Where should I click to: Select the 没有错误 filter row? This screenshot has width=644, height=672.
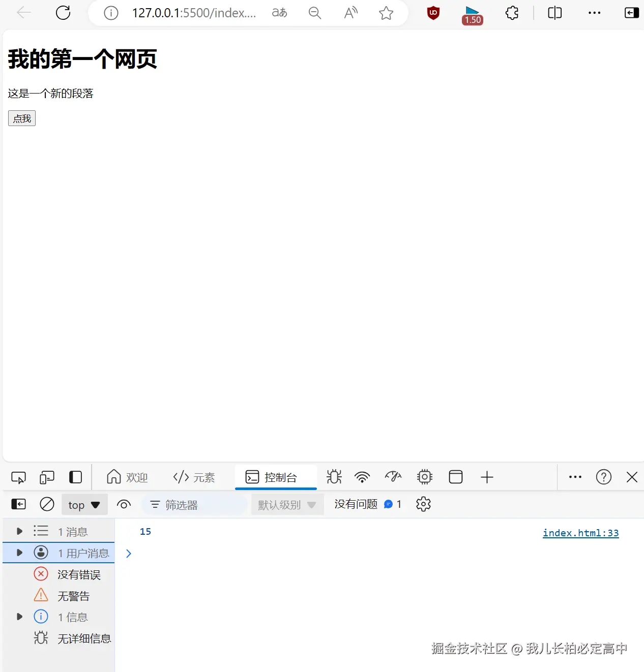click(58, 574)
